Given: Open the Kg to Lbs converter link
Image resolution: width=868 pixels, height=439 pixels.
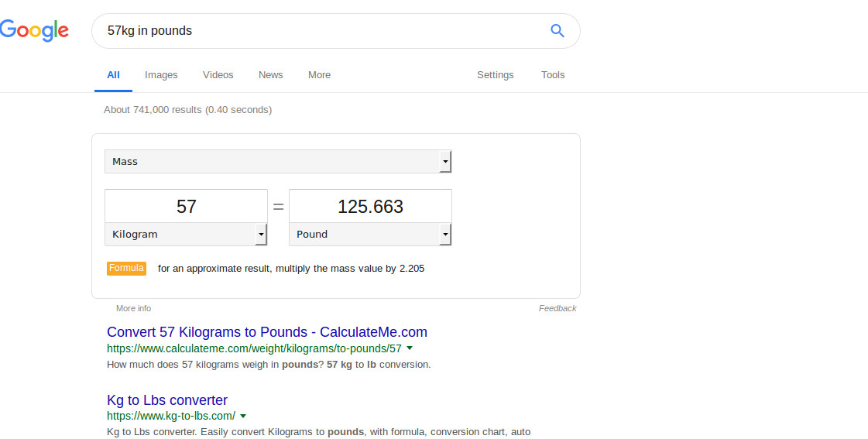Looking at the screenshot, I should click(x=167, y=400).
